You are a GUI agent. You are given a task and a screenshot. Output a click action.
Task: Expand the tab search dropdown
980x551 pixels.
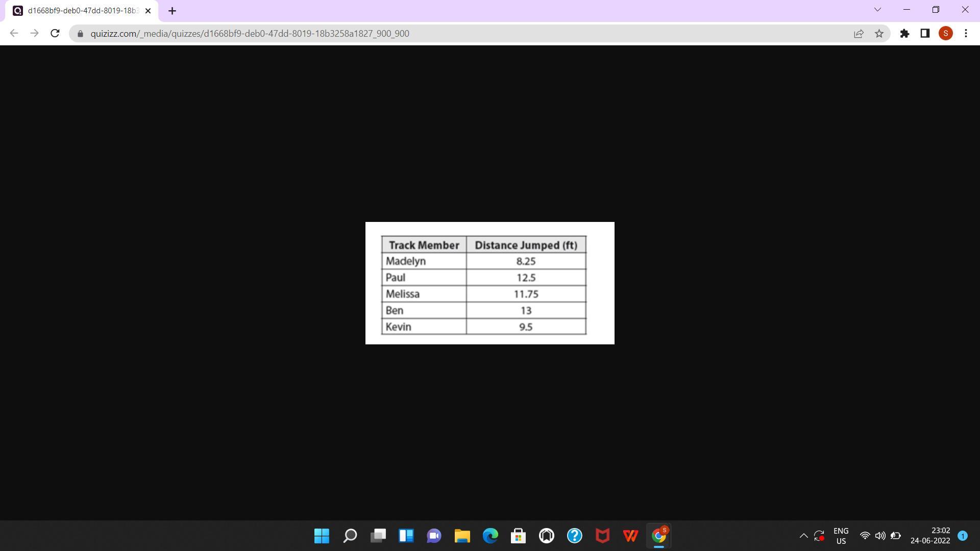click(x=877, y=10)
